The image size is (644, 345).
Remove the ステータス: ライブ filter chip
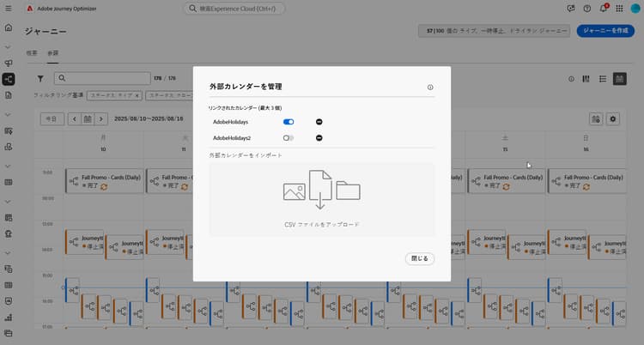[137, 95]
